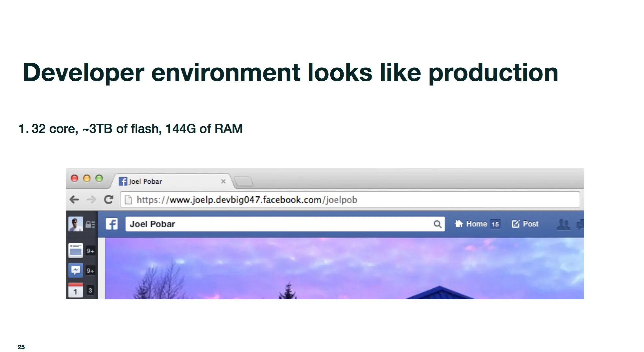Click the Post button
Screen dimensions: 644x352
pos(525,224)
